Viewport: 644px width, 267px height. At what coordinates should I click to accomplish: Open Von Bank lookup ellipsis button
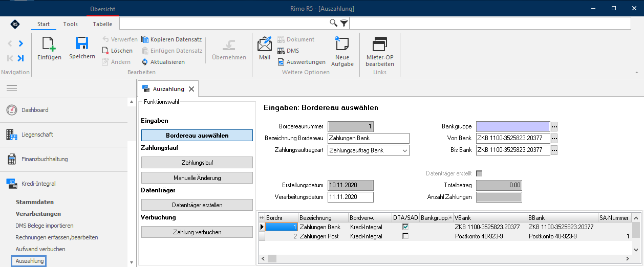coord(554,138)
